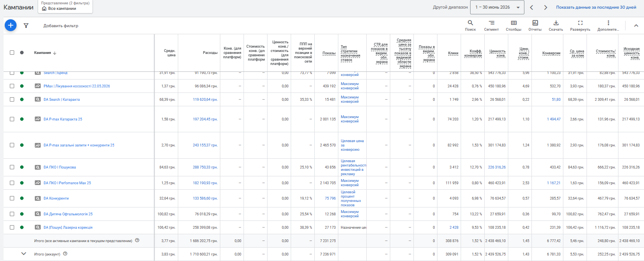
Task: Check the DA P-max загальні запити checkbox
Action: [12, 145]
